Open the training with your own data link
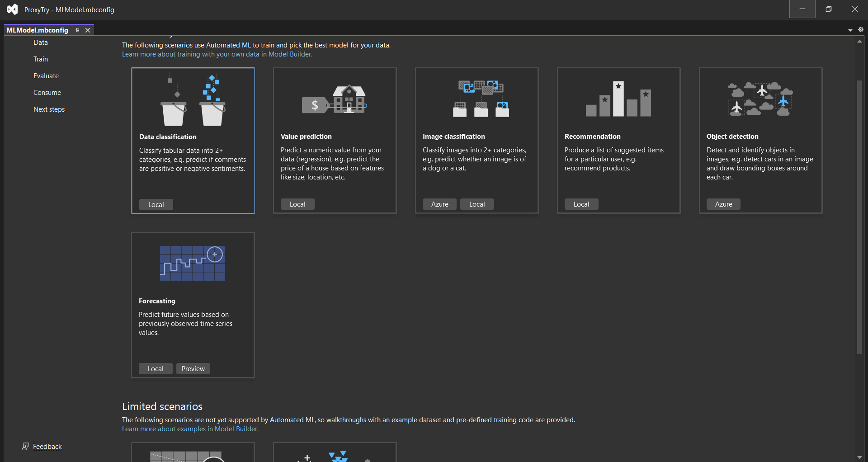 click(217, 54)
